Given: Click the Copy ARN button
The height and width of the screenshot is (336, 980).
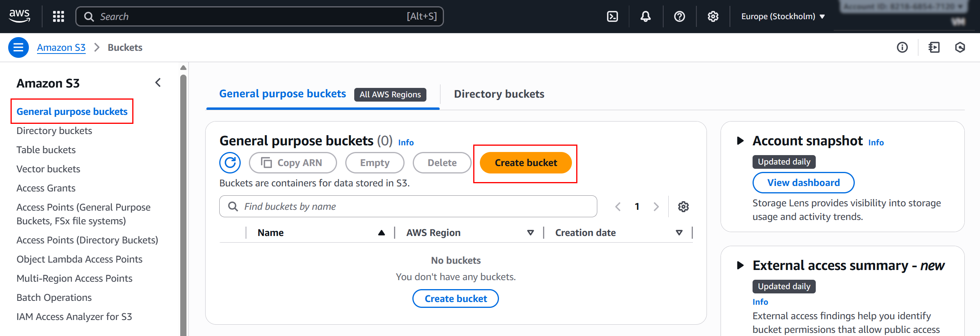Looking at the screenshot, I should coord(293,163).
